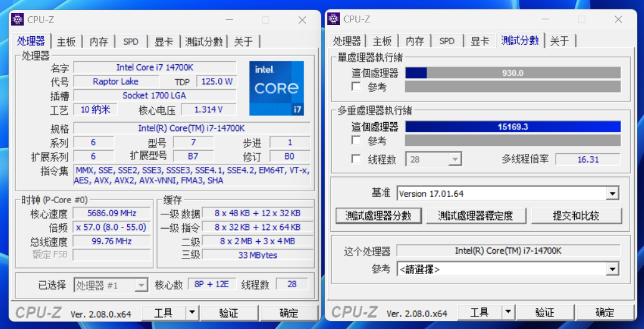Click CPU-Z app icon in right window title bar
Viewport: 644px width, 329px height.
pyautogui.click(x=334, y=19)
